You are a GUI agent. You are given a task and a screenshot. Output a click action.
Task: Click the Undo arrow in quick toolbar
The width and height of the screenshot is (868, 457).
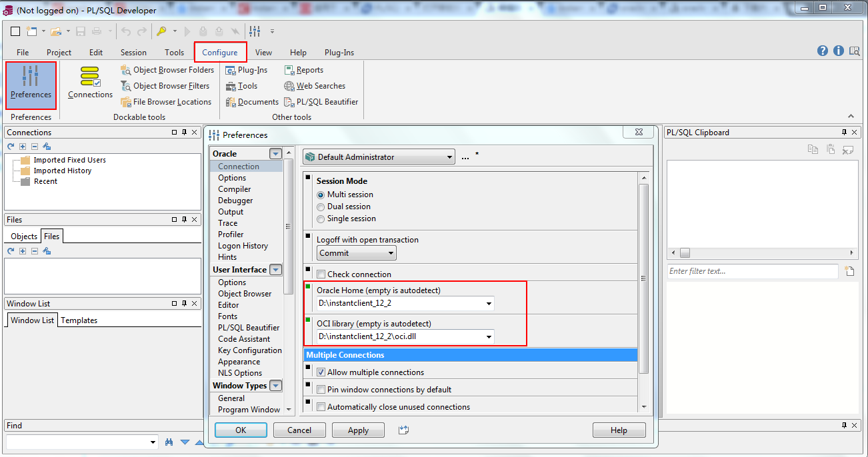[x=127, y=31]
